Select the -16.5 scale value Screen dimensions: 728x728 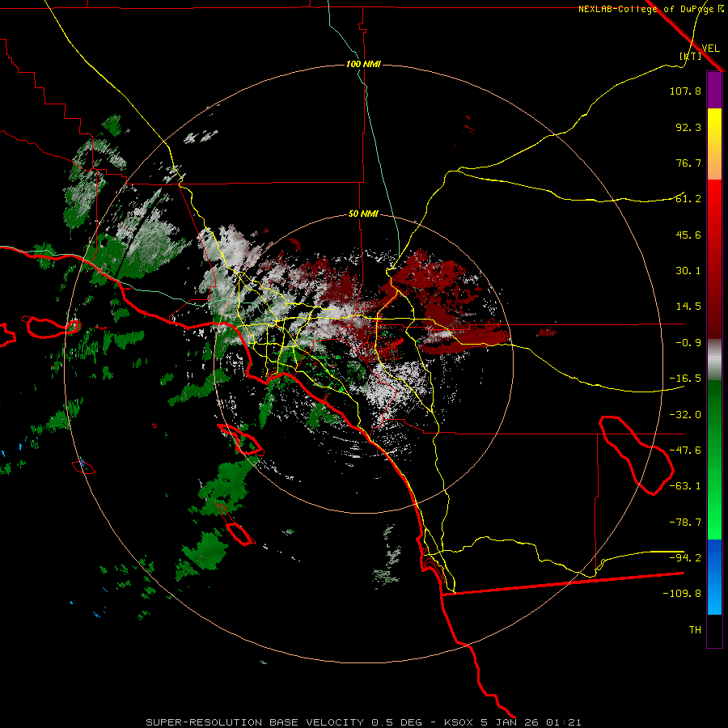click(x=685, y=379)
